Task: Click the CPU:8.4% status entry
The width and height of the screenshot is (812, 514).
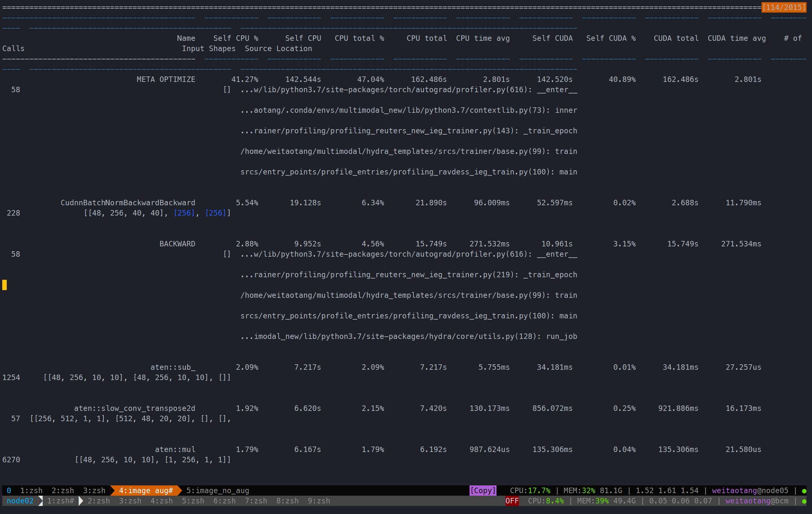Action: (x=546, y=501)
